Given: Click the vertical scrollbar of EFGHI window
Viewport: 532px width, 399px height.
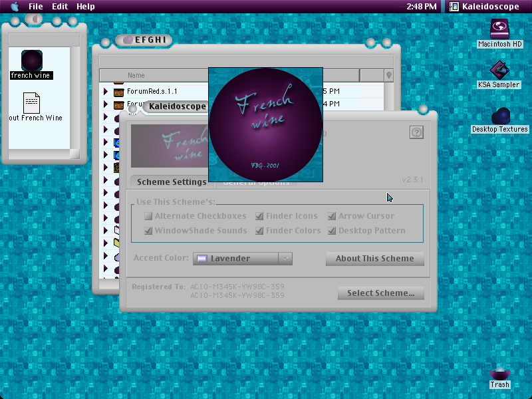Looking at the screenshot, I should (x=389, y=96).
